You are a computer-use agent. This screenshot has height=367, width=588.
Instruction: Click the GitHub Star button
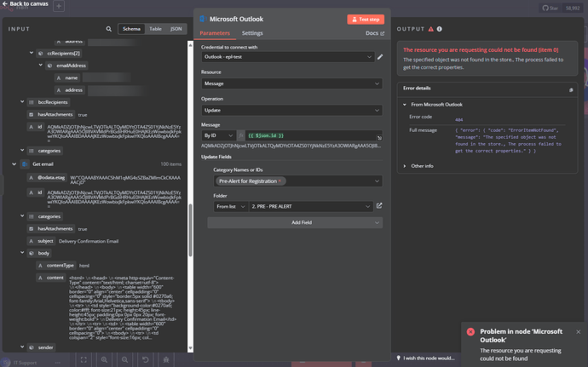[551, 8]
